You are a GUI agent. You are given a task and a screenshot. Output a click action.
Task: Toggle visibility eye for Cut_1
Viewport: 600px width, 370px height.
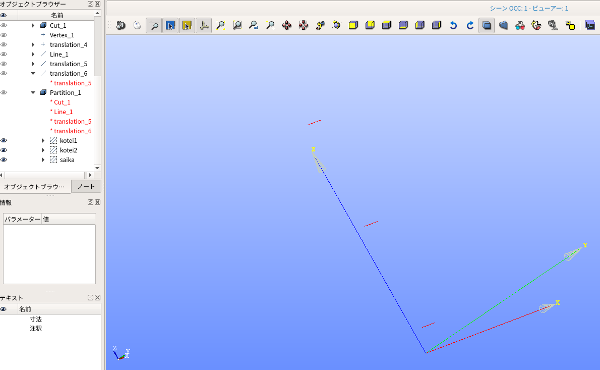click(4, 25)
